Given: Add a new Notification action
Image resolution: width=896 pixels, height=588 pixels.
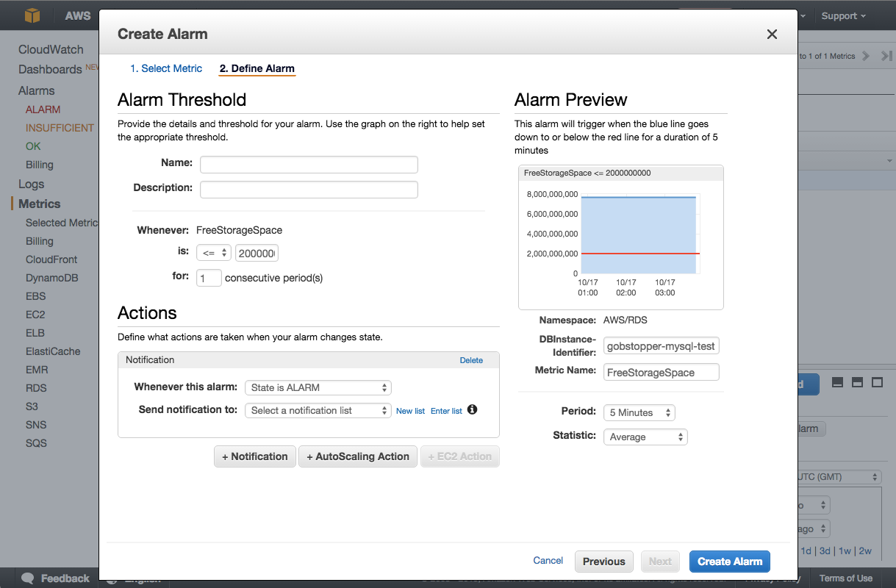Looking at the screenshot, I should (255, 456).
